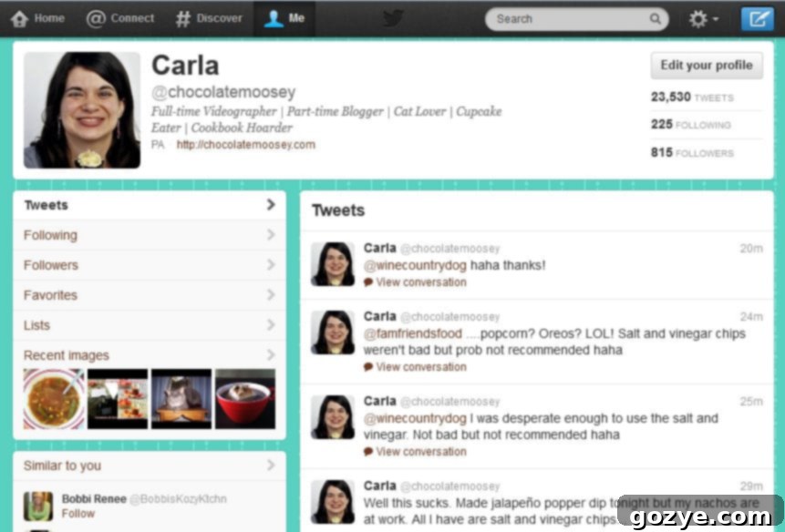Click Edit your profile button
Viewport: 785px width, 532px height.
pos(707,66)
